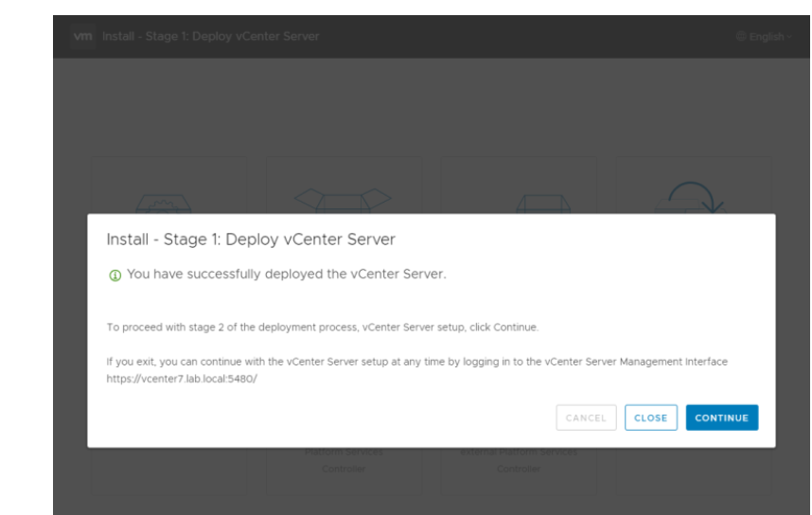812x515 pixels.
Task: Click the vm logo in the header
Action: pyautogui.click(x=83, y=36)
